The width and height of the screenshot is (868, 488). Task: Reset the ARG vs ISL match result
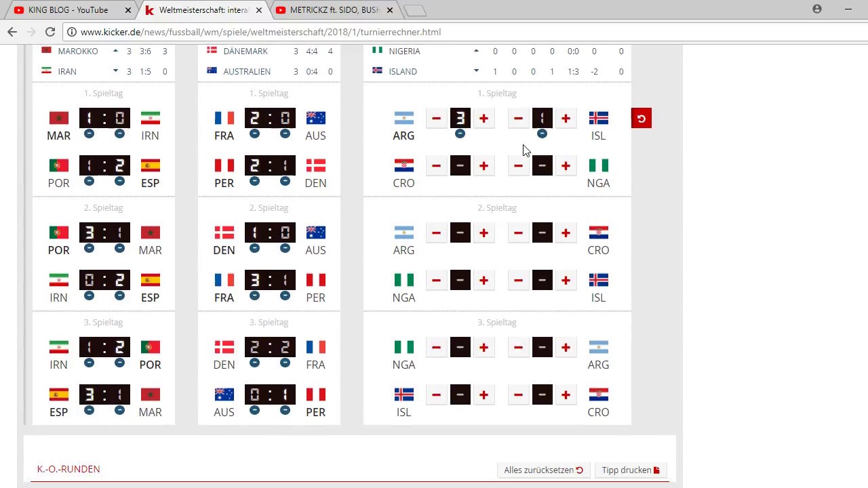[x=641, y=119]
